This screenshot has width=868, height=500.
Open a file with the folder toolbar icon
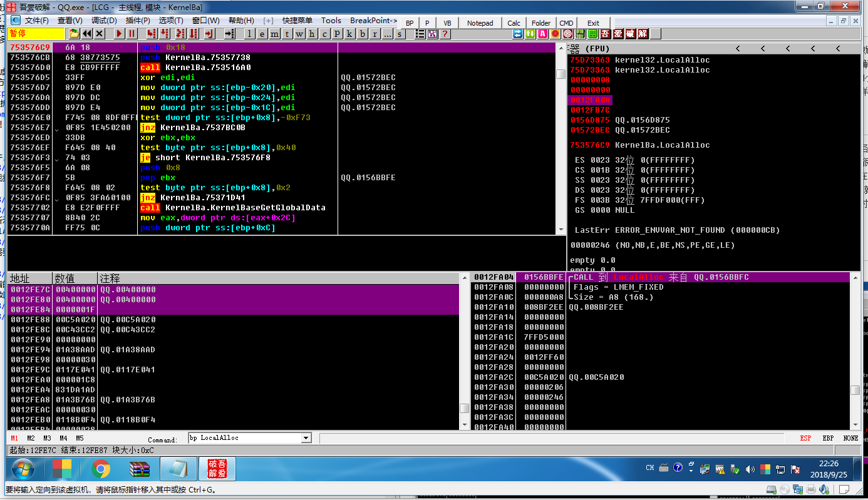[x=74, y=34]
